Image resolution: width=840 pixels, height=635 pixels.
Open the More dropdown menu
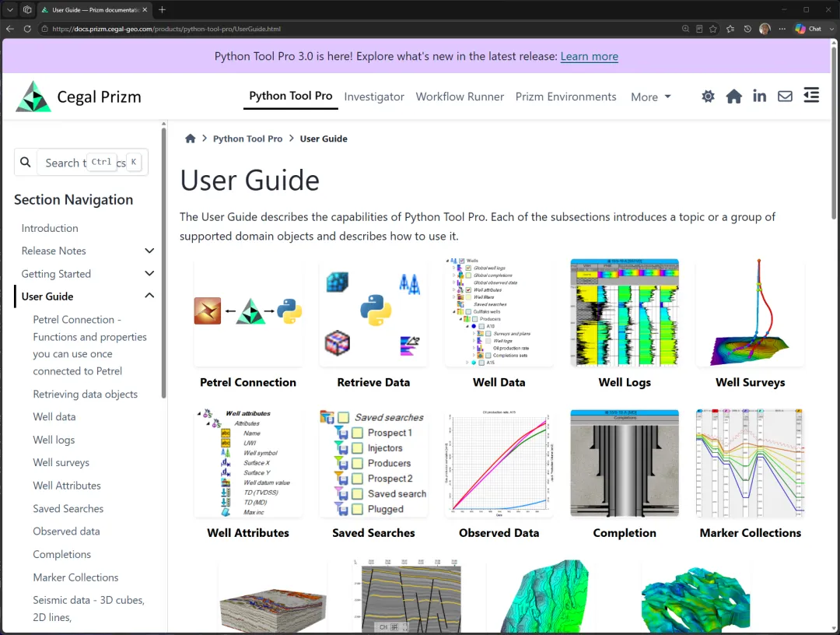[650, 97]
